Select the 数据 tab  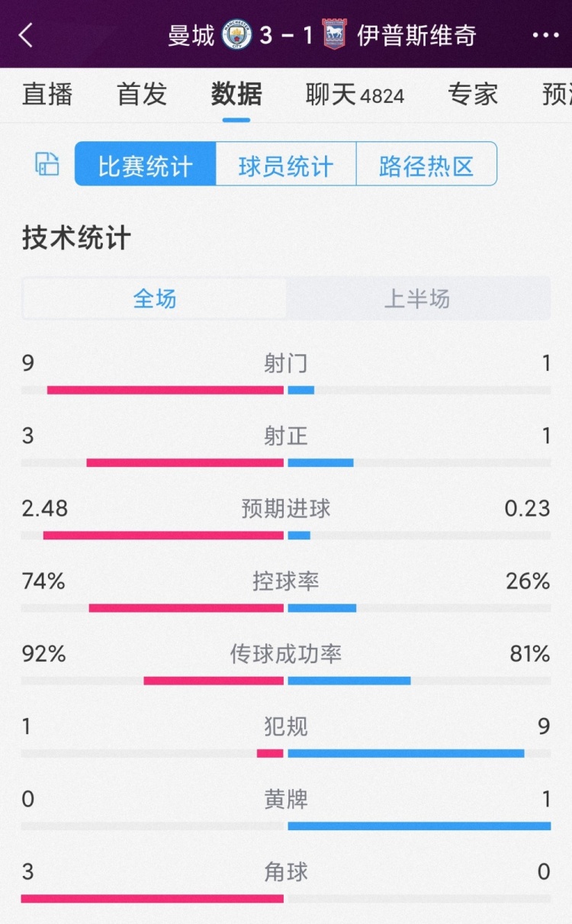point(236,94)
